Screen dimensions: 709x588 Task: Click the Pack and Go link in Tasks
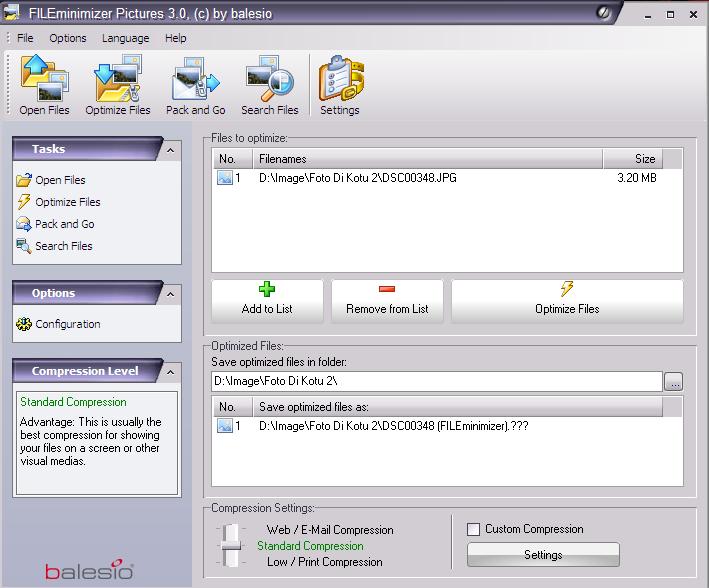[65, 224]
